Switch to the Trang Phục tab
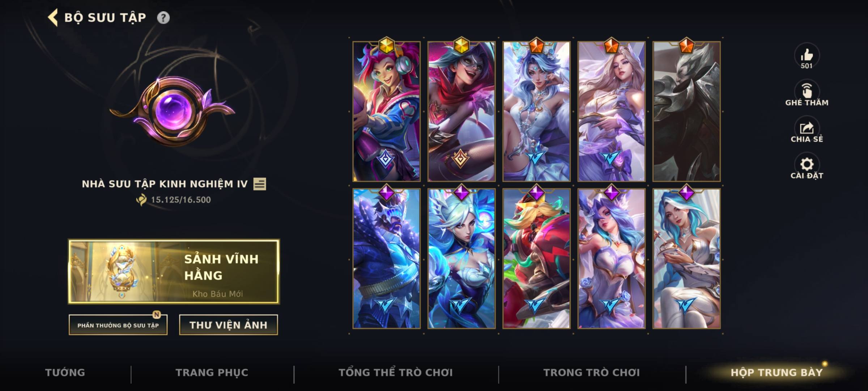Screen dimensions: 868x391 [x=212, y=373]
